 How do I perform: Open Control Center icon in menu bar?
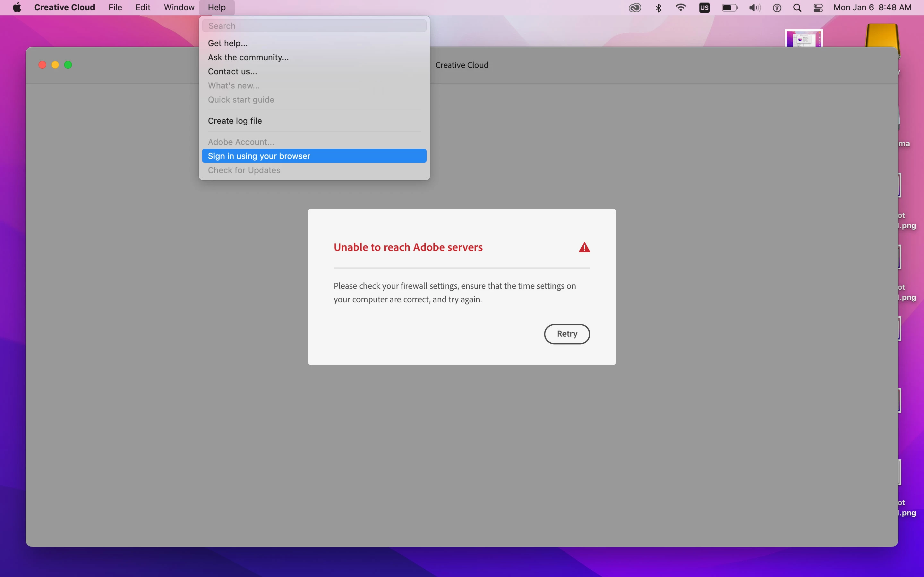pyautogui.click(x=818, y=8)
